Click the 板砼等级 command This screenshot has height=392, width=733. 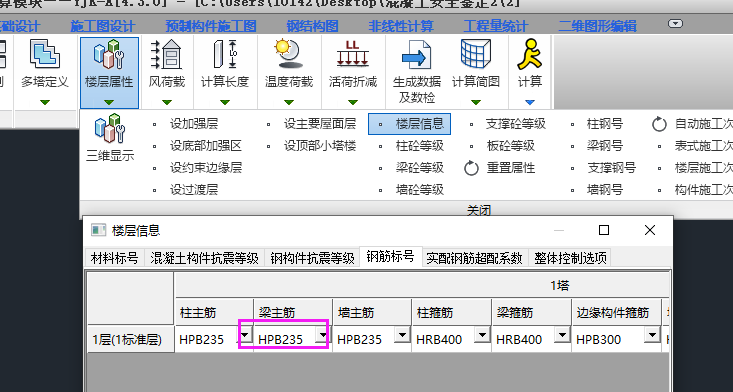pyautogui.click(x=510, y=146)
